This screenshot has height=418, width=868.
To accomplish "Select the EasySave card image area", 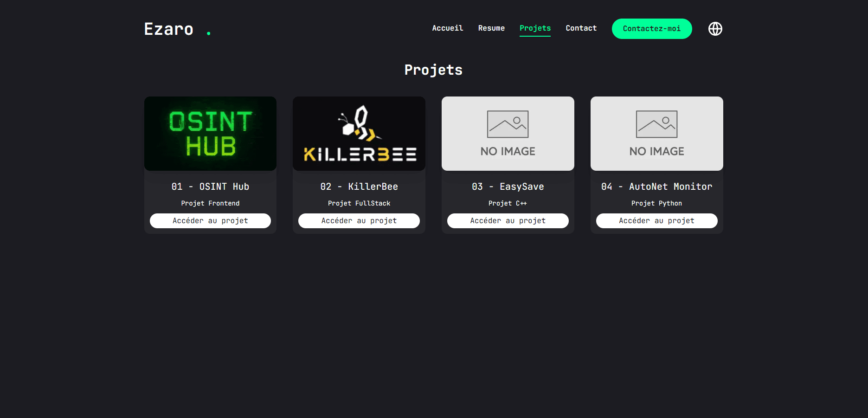I will point(508,134).
